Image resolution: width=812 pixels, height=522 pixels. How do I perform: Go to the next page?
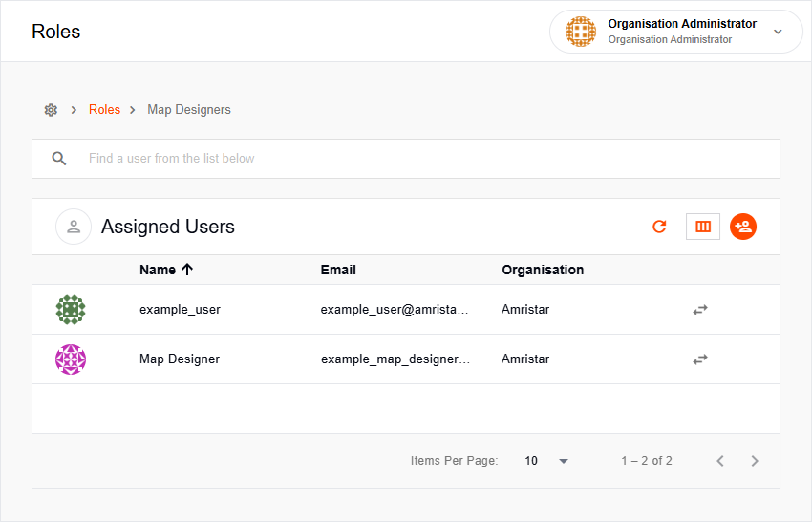(x=755, y=461)
